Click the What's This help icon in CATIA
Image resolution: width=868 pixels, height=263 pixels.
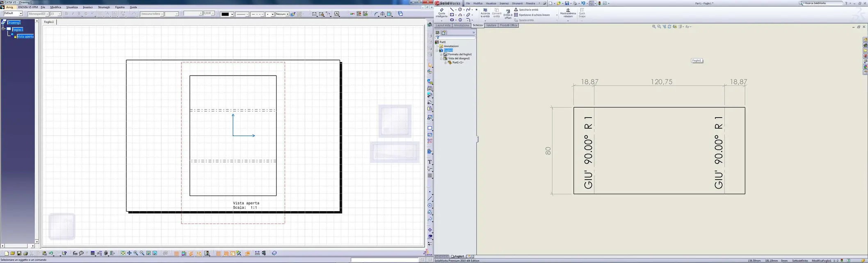coord(64,253)
